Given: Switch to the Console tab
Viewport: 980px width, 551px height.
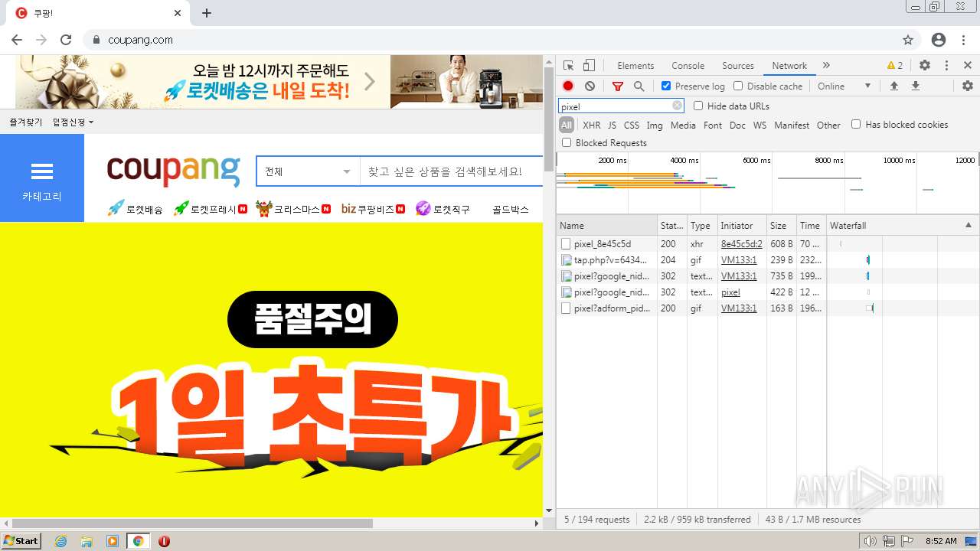Looking at the screenshot, I should (688, 66).
